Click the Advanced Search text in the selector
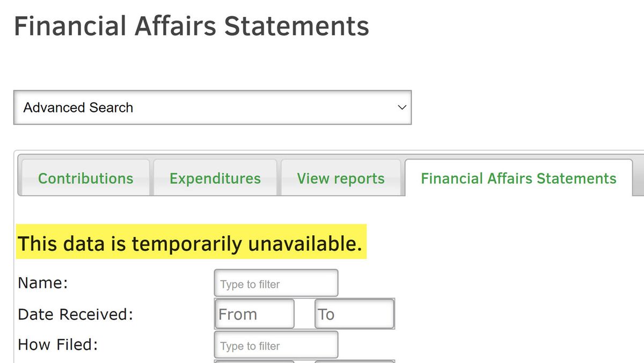 coord(78,107)
